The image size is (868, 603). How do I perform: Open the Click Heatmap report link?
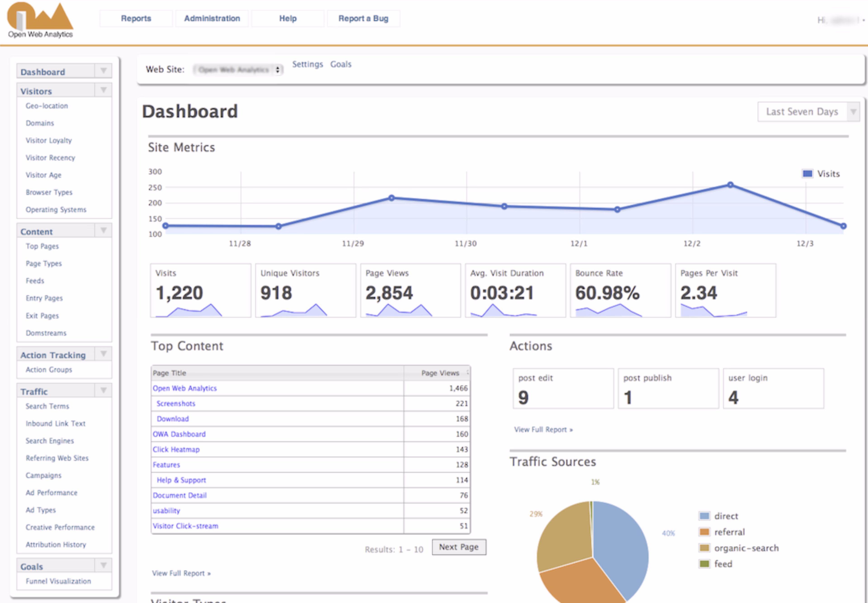(177, 449)
